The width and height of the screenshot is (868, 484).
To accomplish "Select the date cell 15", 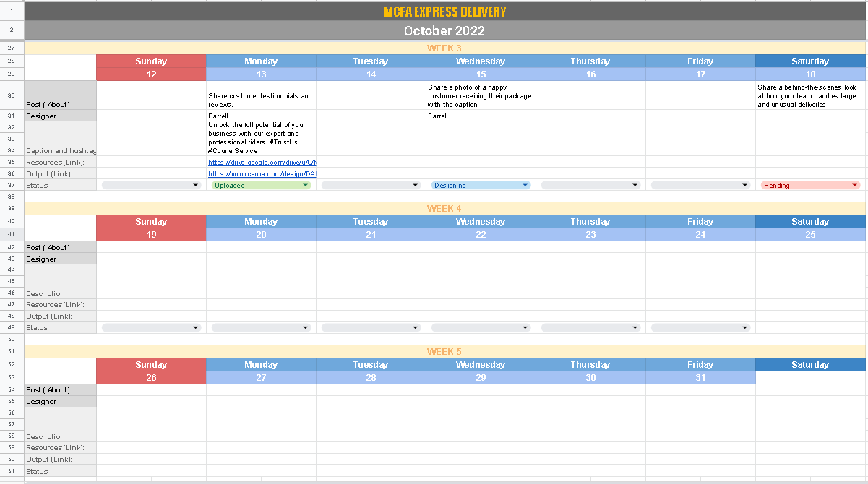I will click(481, 74).
